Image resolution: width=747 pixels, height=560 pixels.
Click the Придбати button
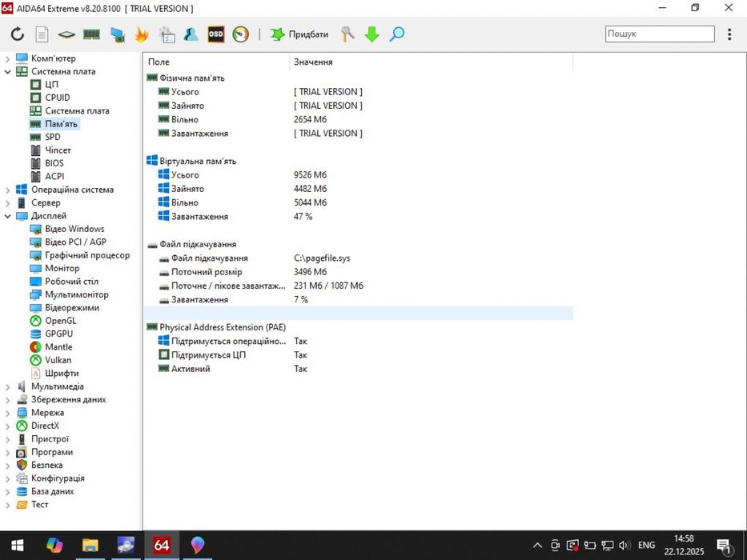[299, 34]
